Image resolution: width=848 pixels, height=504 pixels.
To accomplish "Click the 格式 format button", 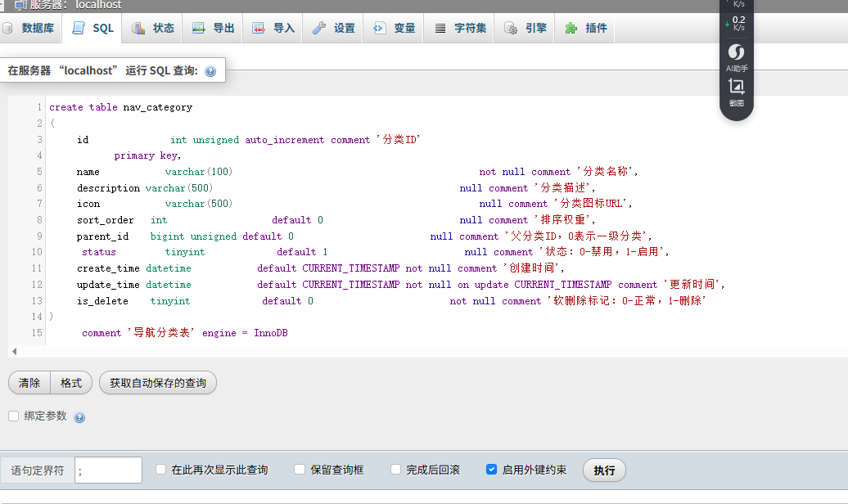I will pos(71,383).
